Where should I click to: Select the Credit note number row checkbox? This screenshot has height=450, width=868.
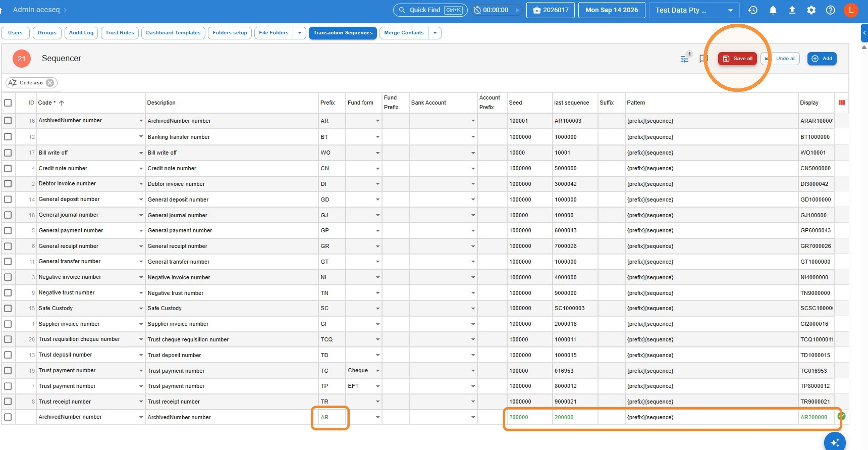coord(8,168)
